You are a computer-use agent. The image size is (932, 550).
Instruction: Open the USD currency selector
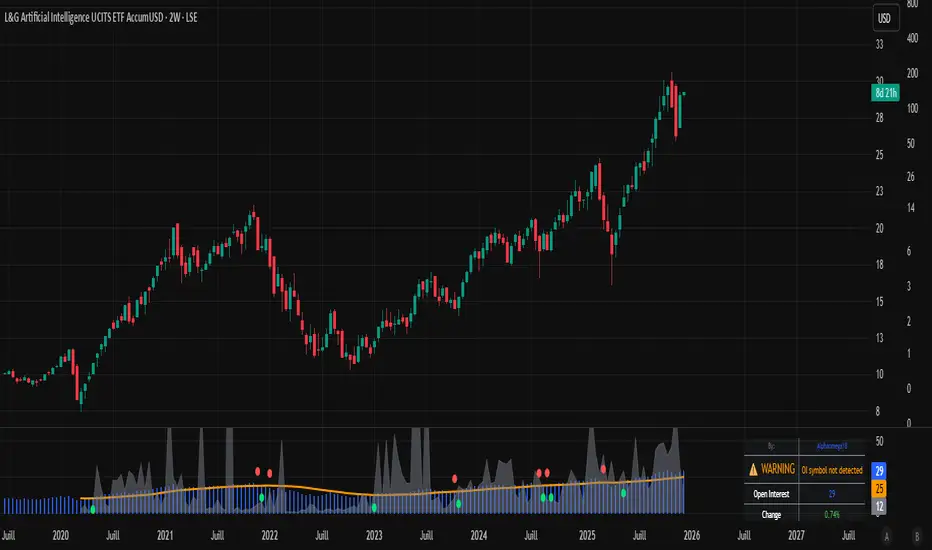pyautogui.click(x=884, y=18)
